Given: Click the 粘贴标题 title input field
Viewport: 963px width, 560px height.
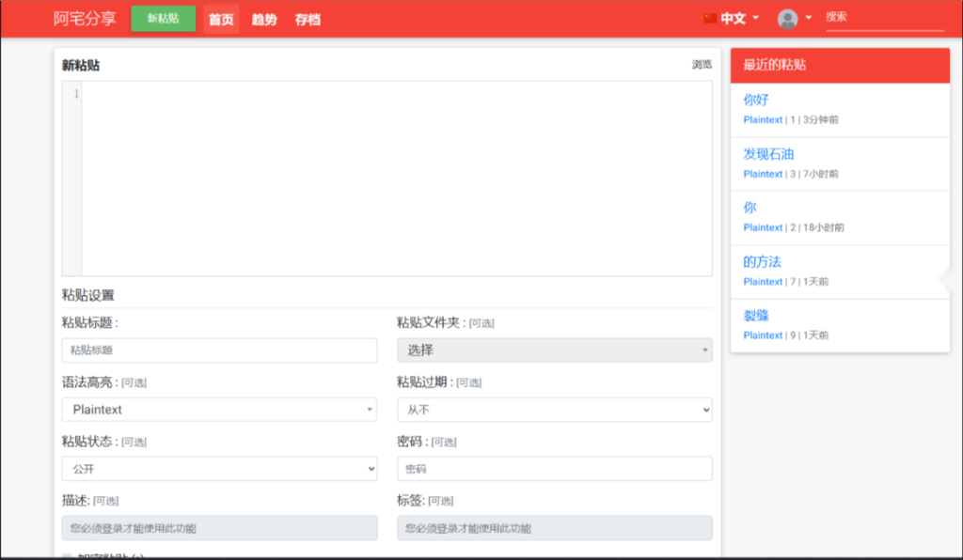Looking at the screenshot, I should pyautogui.click(x=219, y=350).
